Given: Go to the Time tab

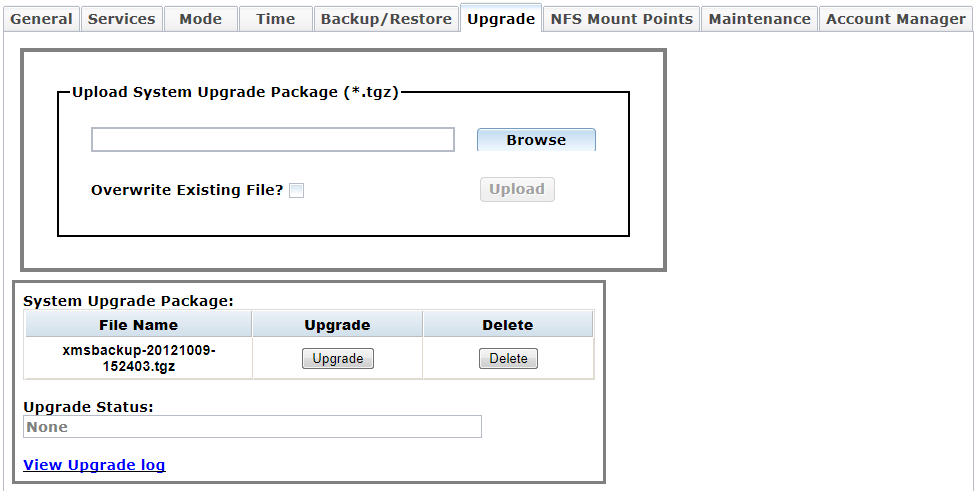Looking at the screenshot, I should tap(275, 19).
